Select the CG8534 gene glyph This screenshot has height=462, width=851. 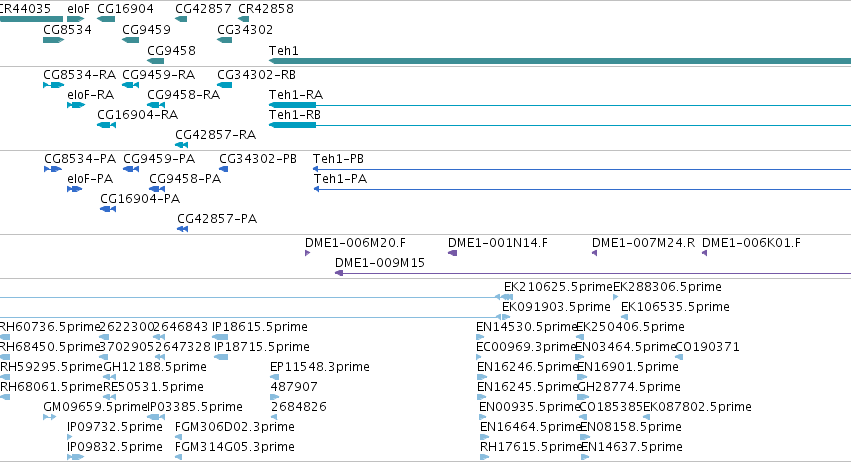tap(53, 40)
